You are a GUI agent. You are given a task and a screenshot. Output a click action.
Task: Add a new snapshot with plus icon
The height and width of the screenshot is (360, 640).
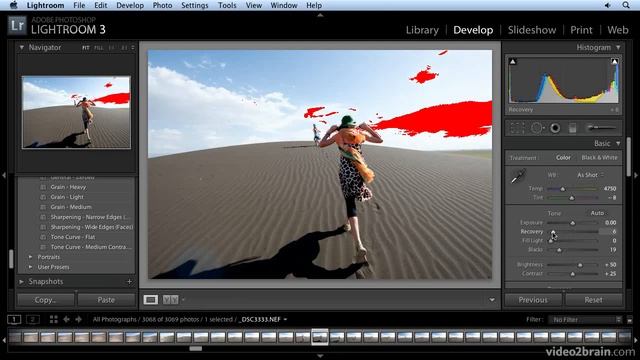click(129, 281)
